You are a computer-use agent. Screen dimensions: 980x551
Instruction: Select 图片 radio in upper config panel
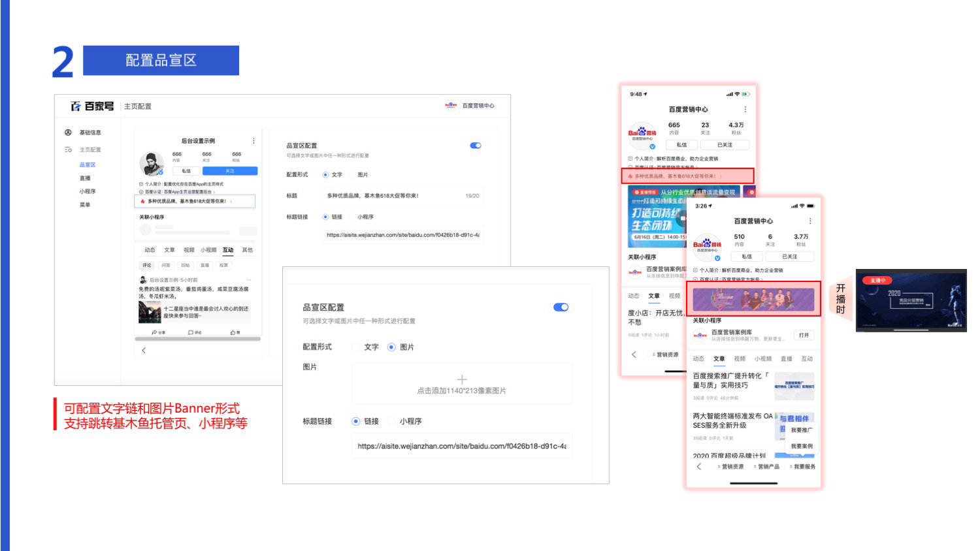pos(352,175)
